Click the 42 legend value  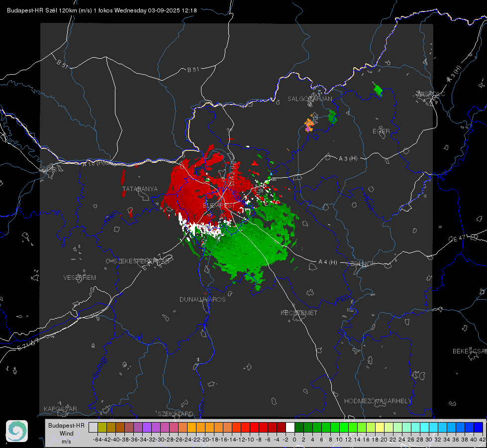coord(483,440)
